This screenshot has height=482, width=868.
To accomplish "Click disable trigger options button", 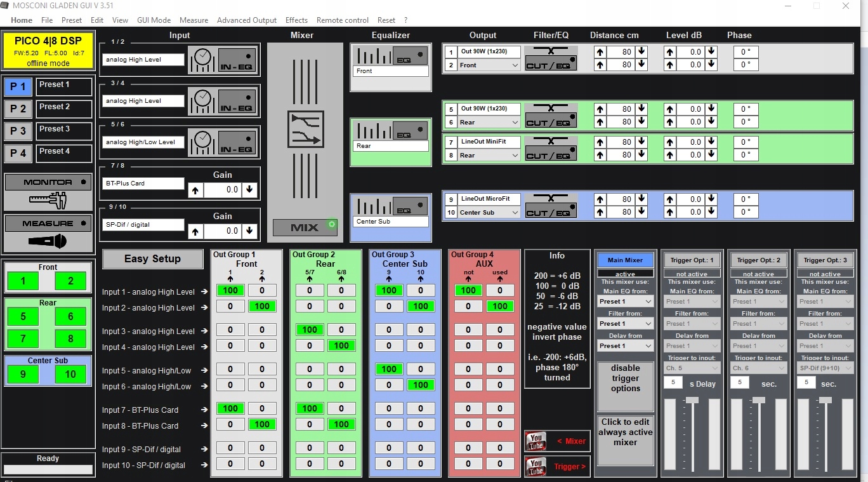I will click(x=625, y=378).
